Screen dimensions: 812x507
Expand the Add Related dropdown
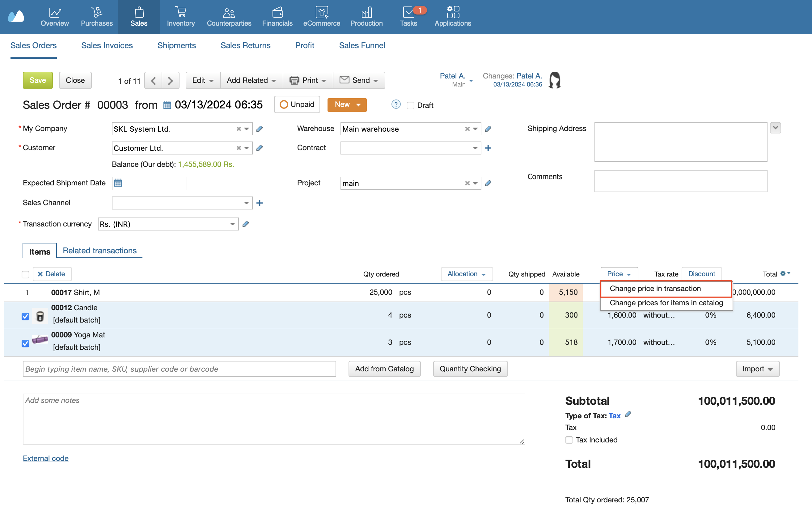pos(252,80)
